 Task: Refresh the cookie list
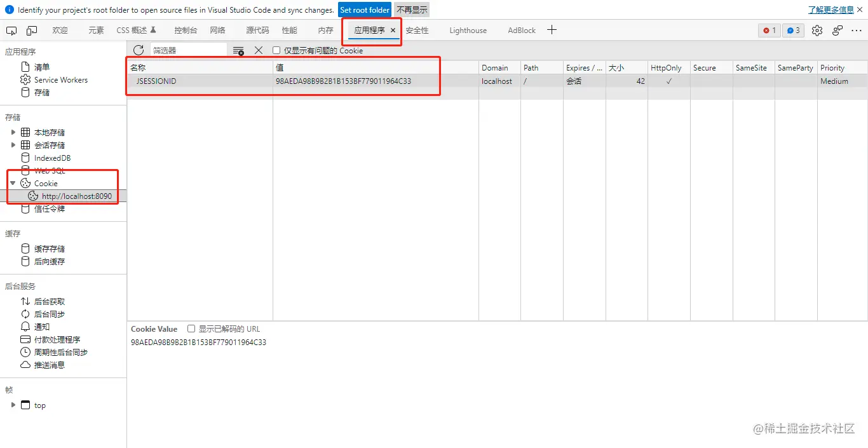pos(139,50)
